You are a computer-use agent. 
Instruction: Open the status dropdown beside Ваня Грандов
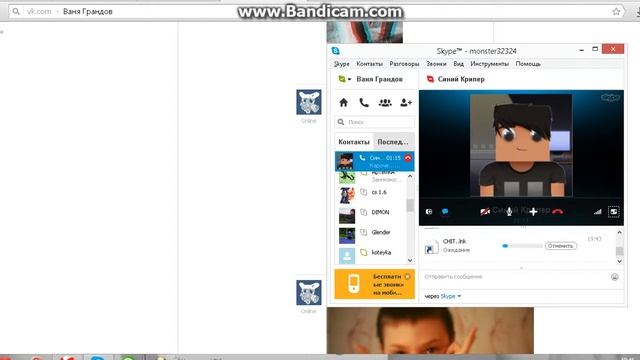344,79
